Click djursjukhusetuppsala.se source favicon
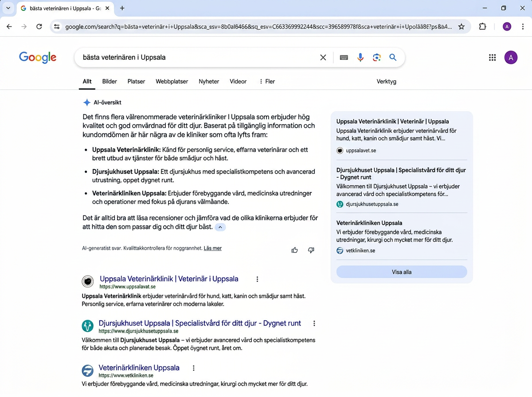The width and height of the screenshot is (532, 397). pos(340,204)
